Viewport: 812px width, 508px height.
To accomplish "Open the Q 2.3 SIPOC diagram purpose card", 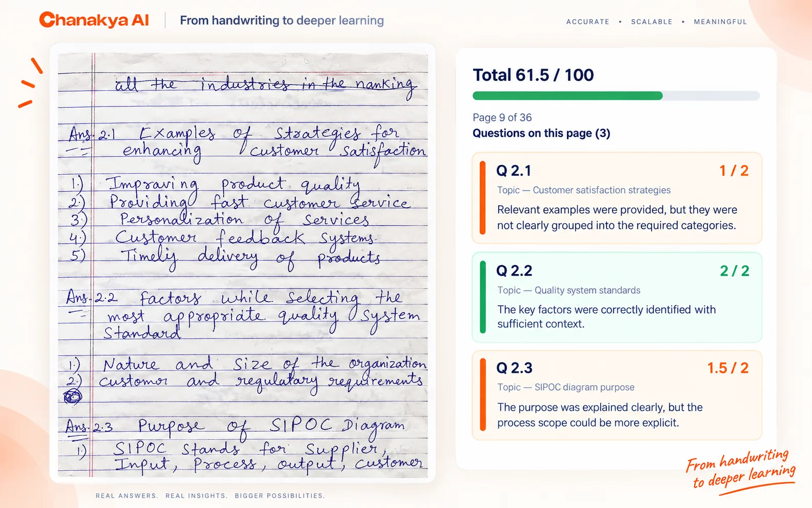I will pos(617,395).
